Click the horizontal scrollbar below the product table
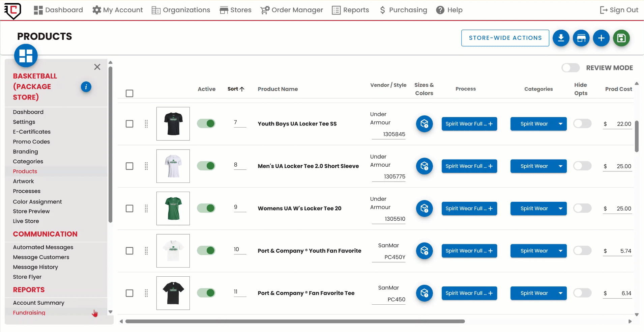The image size is (644, 332). click(x=295, y=322)
